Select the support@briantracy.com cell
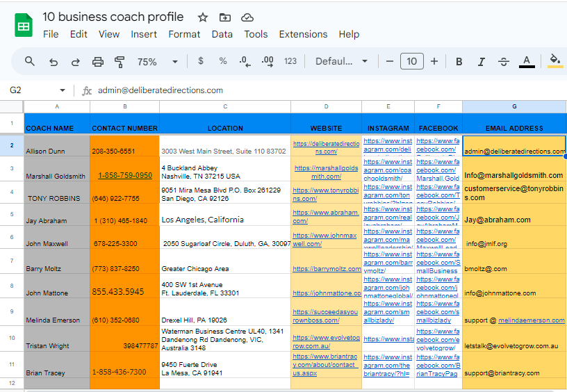Viewport: 567px width, 392px height. tap(514, 364)
